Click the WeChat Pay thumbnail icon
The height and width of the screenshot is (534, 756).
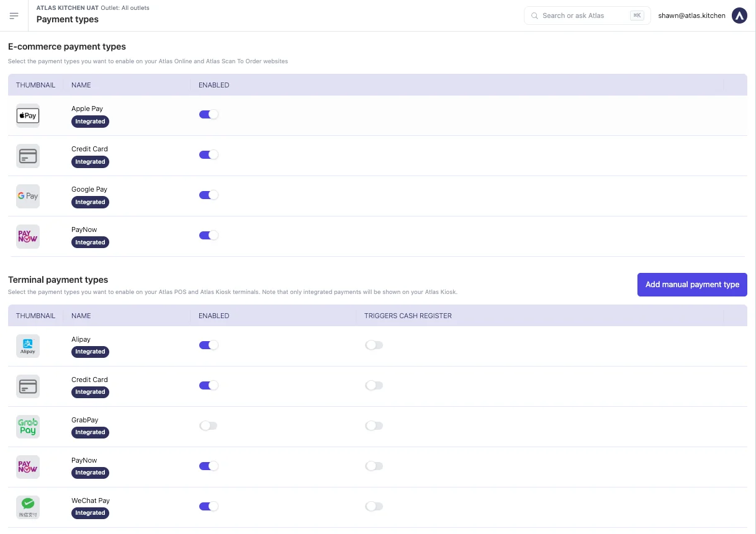[x=28, y=507]
